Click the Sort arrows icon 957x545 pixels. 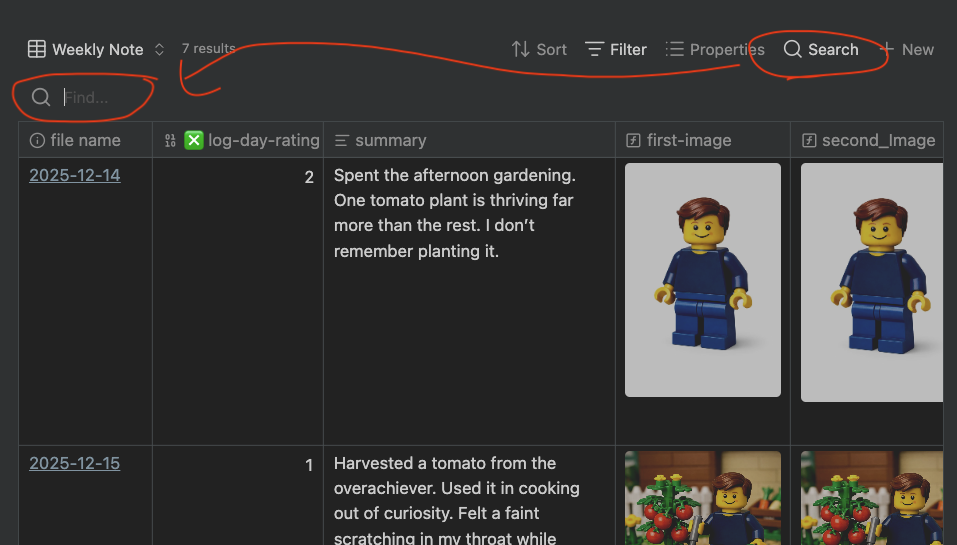point(520,49)
